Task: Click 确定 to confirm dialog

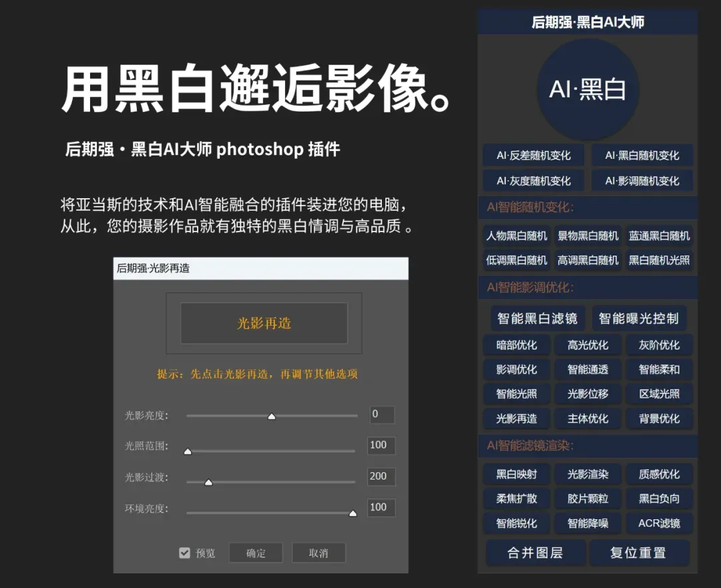Action: coord(256,553)
